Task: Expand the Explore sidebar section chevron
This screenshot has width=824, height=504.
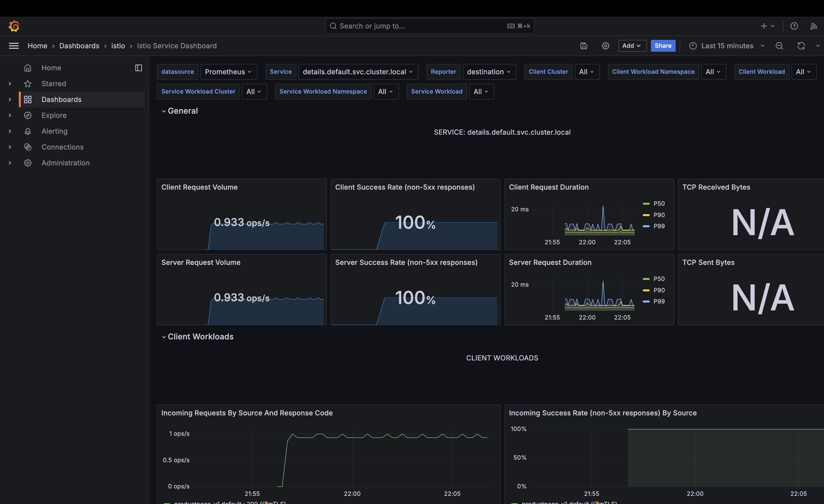Action: pos(10,115)
